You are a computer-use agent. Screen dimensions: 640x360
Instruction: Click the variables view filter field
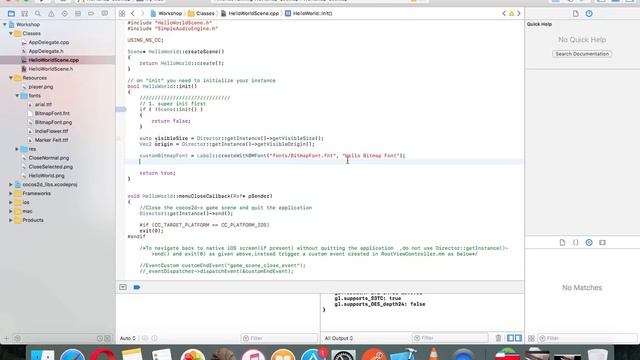279,338
